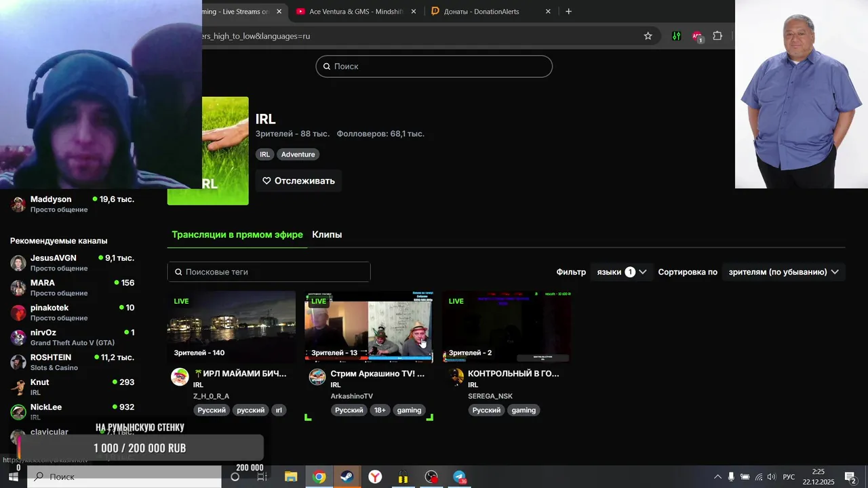Open JesusAVGN recommended channel
Viewport: 868px width, 488px height.
pyautogui.click(x=73, y=263)
